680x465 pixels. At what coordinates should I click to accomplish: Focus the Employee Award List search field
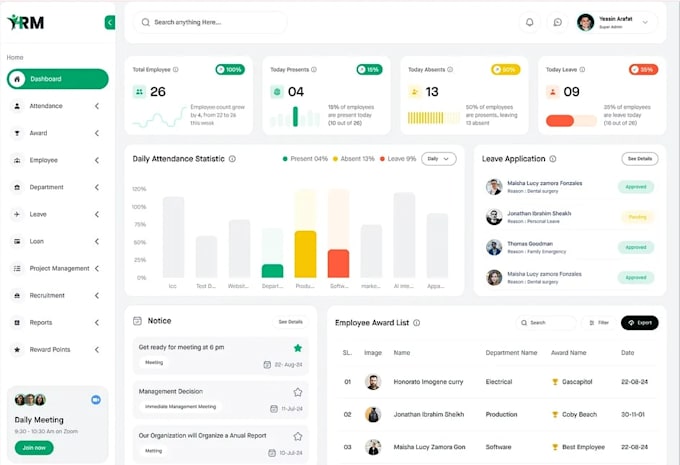(x=546, y=323)
